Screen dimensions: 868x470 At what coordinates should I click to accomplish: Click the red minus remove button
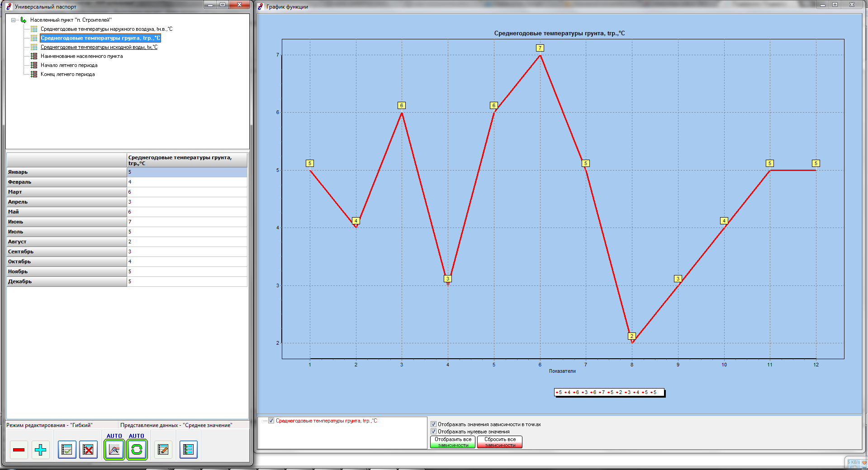coord(19,450)
